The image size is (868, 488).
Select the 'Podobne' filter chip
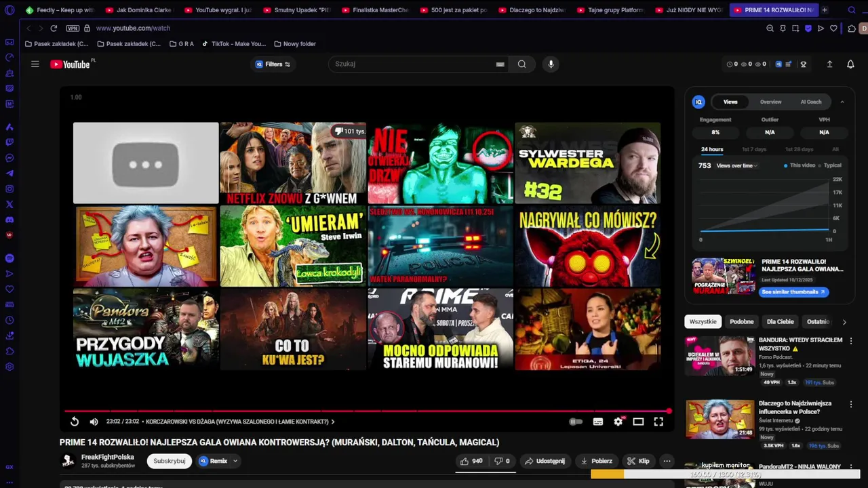pos(741,322)
